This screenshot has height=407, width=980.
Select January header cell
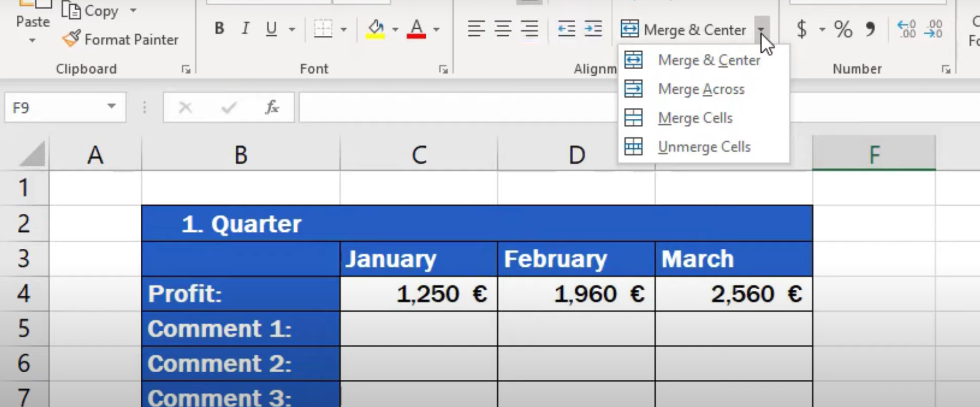pos(419,259)
